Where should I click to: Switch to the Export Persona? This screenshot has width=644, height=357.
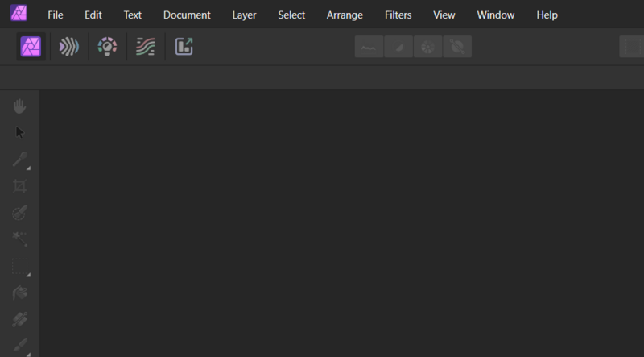pos(184,47)
